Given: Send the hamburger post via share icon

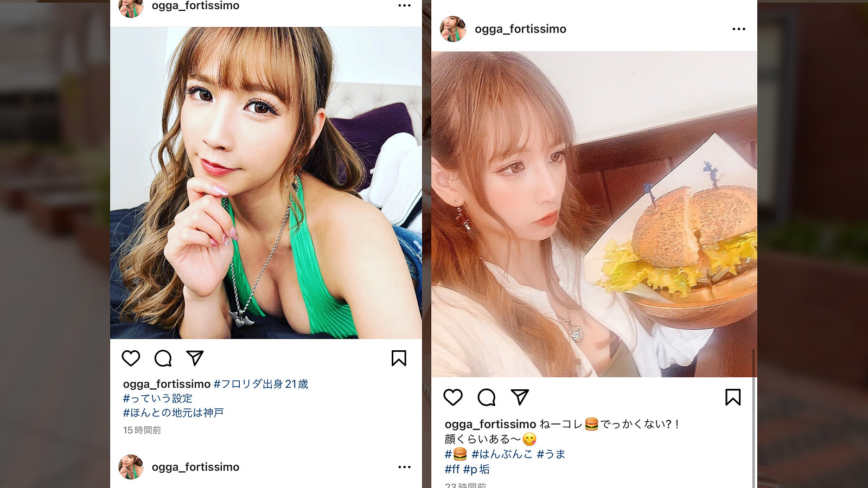Looking at the screenshot, I should click(520, 397).
